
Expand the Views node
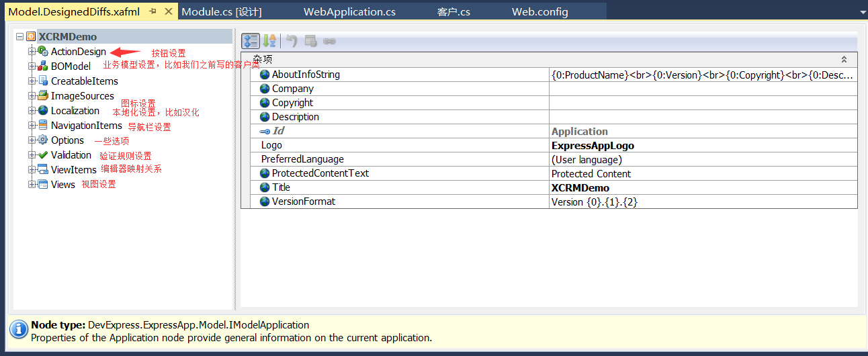point(32,185)
